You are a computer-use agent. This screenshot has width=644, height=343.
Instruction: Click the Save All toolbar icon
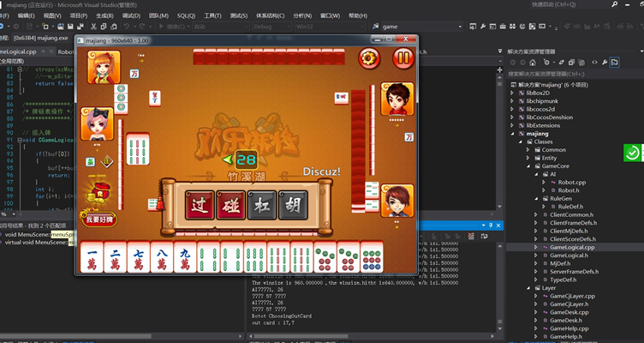[x=80, y=27]
